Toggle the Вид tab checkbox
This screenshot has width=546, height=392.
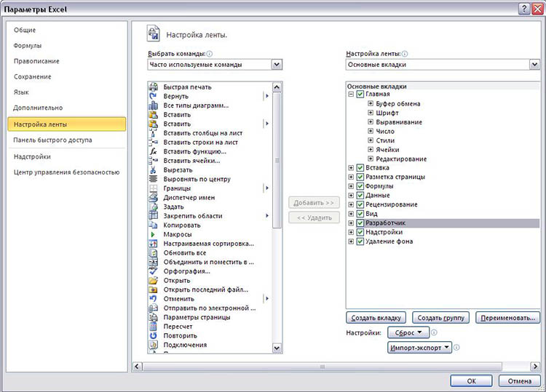click(360, 214)
